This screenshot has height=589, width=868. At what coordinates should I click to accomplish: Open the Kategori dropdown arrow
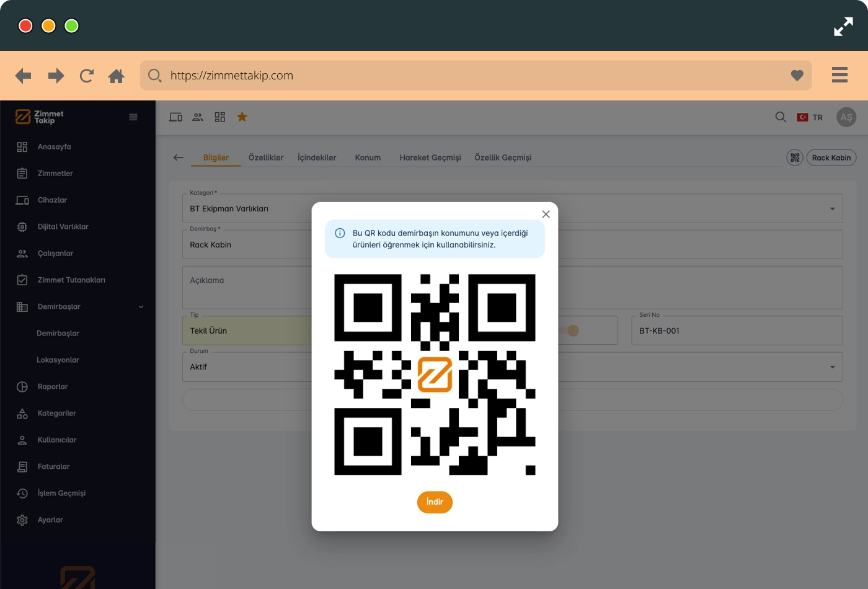tap(833, 209)
